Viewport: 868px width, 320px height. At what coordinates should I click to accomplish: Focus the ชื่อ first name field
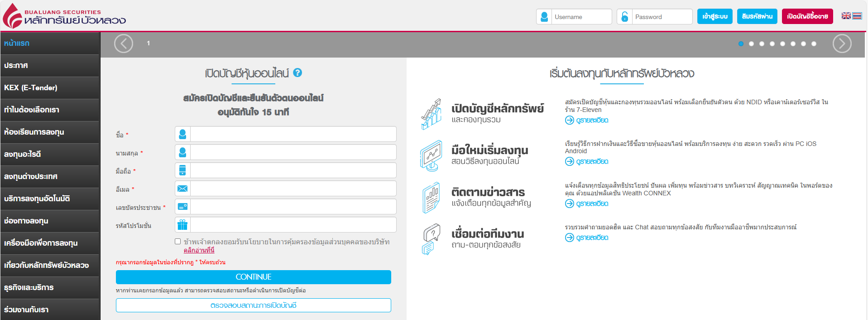(293, 134)
